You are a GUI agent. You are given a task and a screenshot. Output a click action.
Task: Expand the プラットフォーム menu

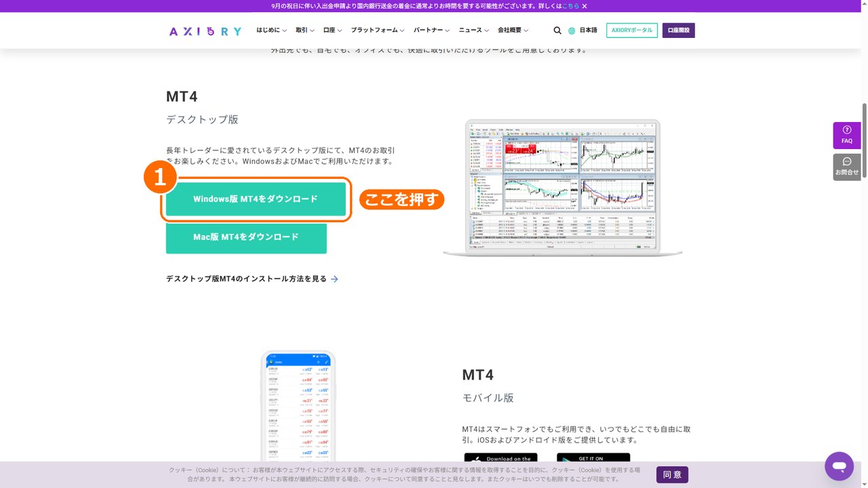point(378,30)
